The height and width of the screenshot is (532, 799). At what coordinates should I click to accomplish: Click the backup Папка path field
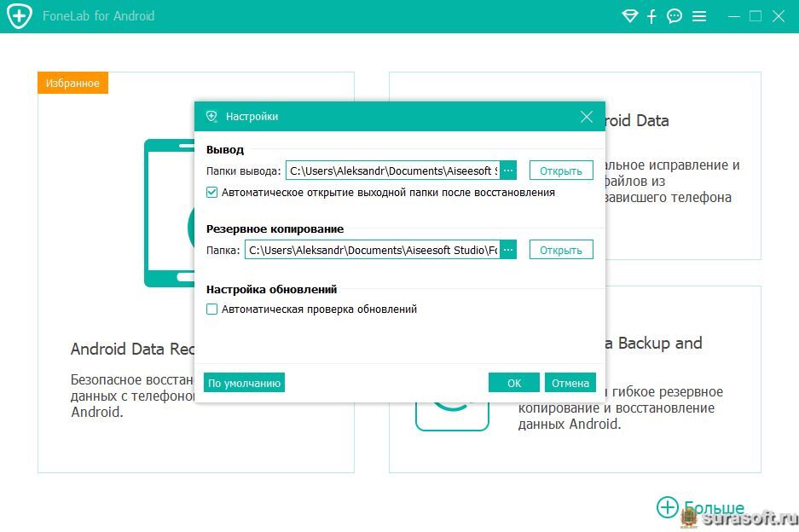(x=373, y=250)
